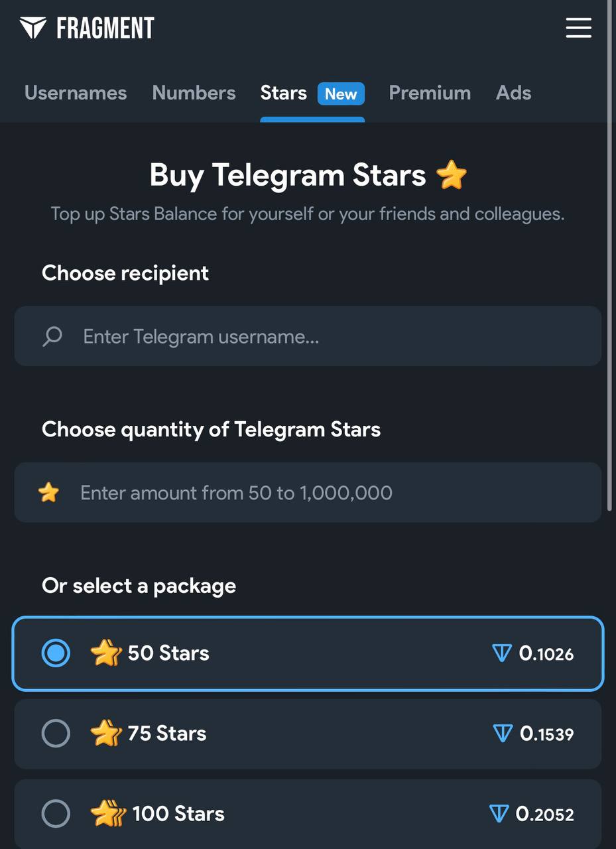
Task: Click the stacked stars icon beside 100 Stars
Action: click(x=107, y=814)
